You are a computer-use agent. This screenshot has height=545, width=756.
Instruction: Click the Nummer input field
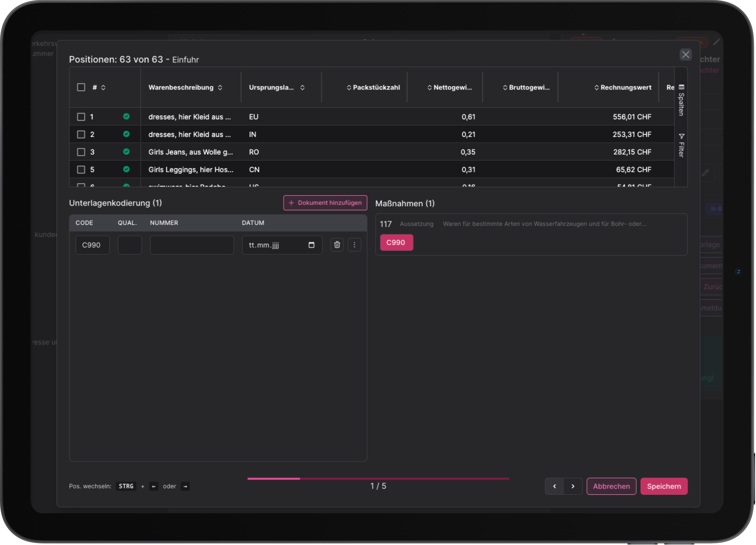pos(192,245)
